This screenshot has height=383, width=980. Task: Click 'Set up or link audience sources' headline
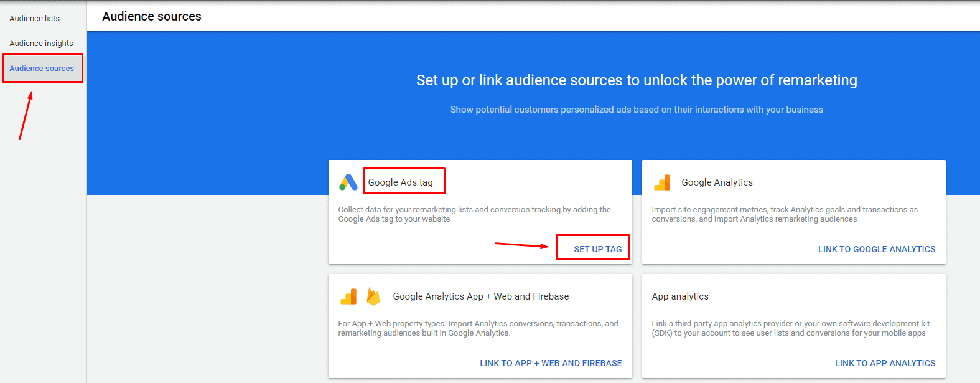[637, 80]
